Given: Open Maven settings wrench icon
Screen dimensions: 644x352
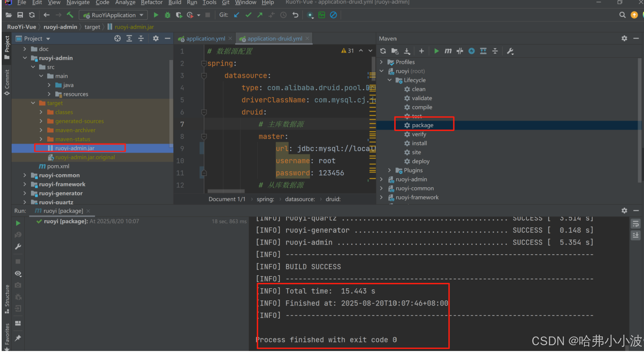Looking at the screenshot, I should (x=510, y=51).
